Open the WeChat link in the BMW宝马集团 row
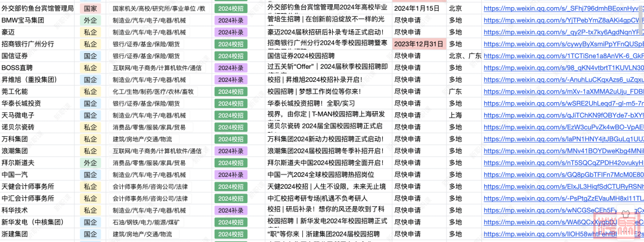 563,20
